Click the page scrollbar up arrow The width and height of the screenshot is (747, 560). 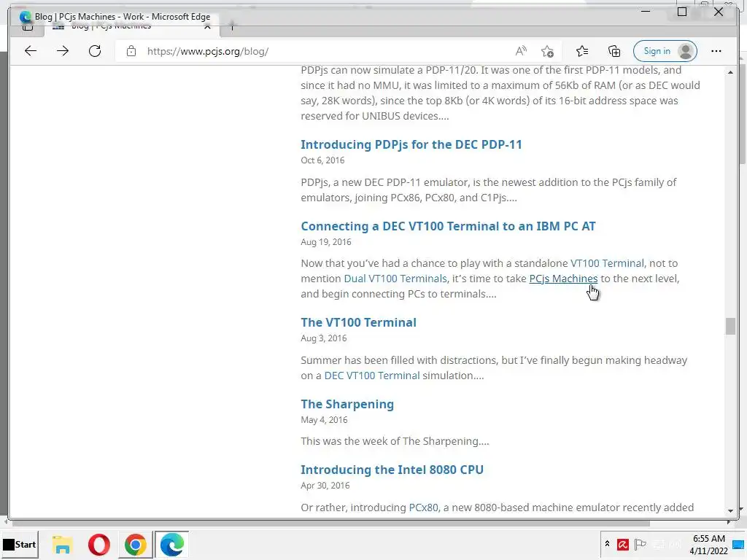730,72
